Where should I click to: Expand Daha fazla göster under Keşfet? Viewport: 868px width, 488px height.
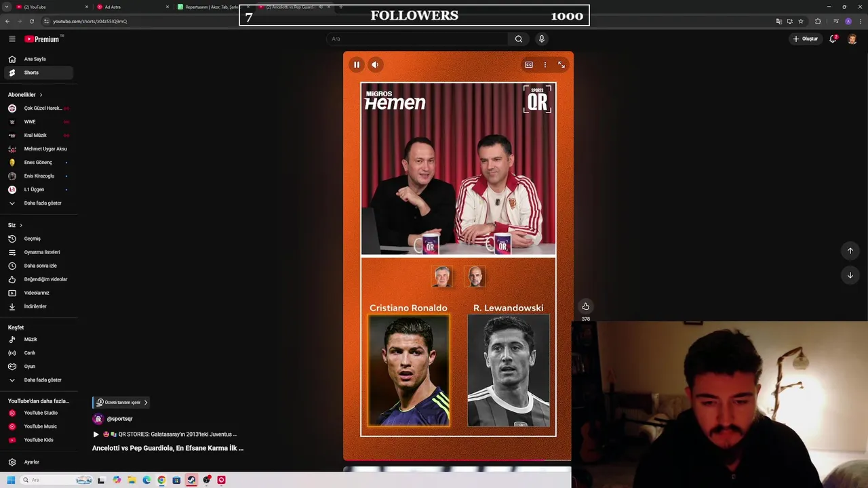[39, 380]
